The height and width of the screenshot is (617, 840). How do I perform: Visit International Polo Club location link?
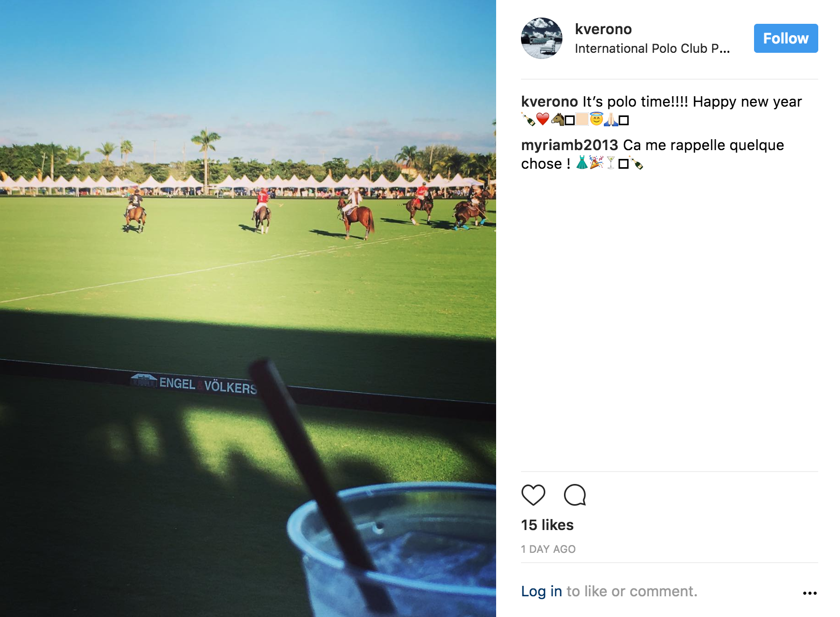coord(652,49)
